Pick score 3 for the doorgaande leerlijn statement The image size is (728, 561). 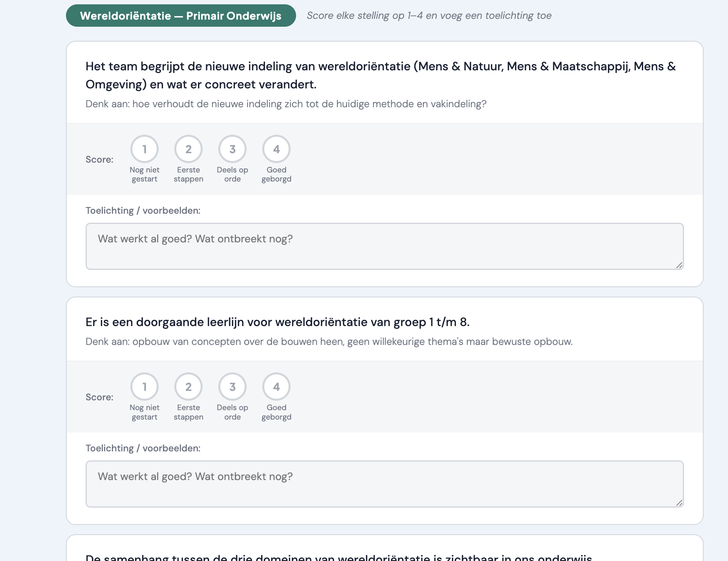click(232, 387)
